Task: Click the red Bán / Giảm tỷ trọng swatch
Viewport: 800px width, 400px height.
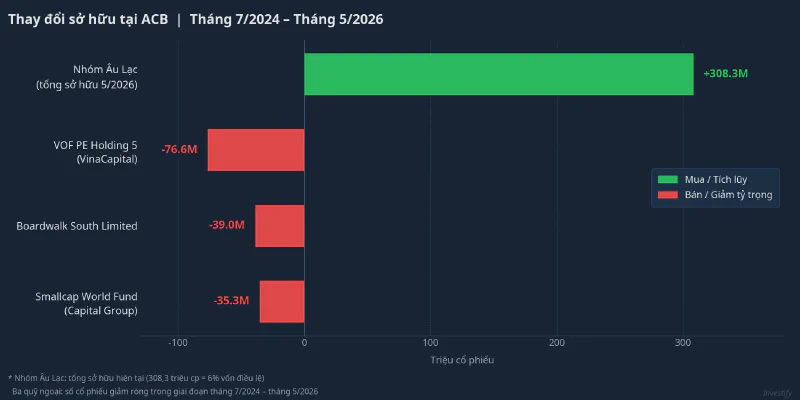Action: [x=668, y=195]
